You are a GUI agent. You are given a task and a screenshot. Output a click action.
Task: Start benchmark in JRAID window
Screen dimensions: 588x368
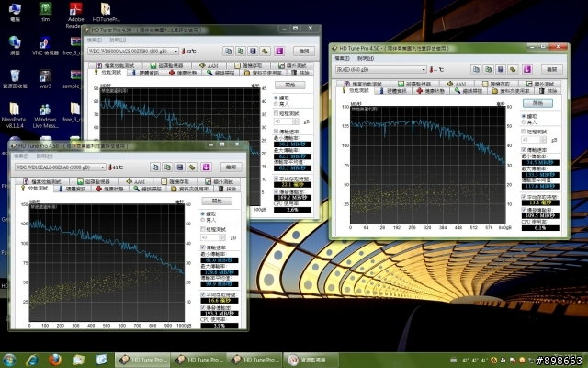coord(537,103)
